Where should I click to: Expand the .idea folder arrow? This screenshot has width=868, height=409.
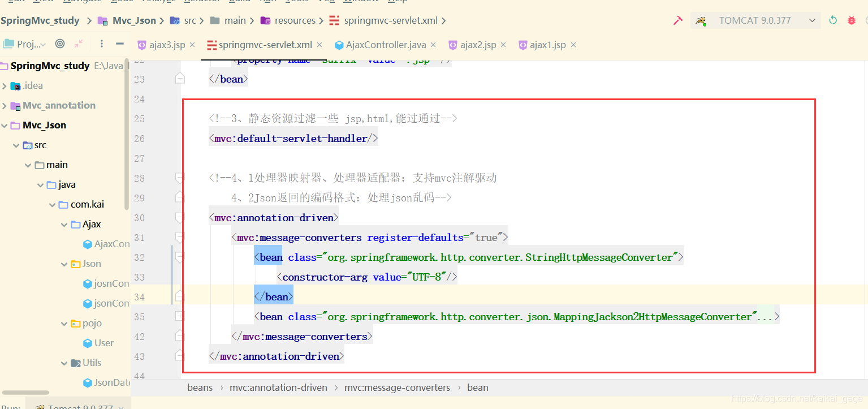[x=5, y=86]
